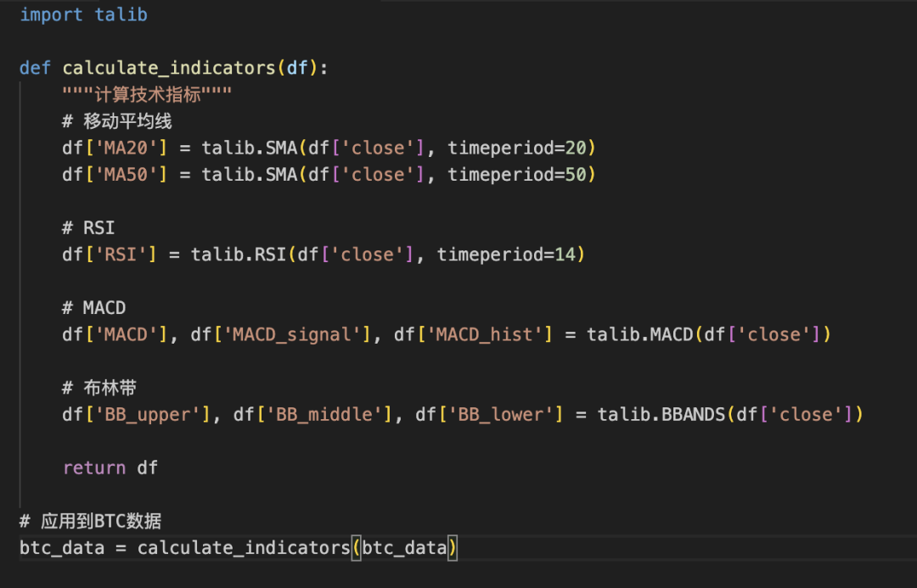This screenshot has height=588, width=917.
Task: Click the comment '# 移动平均线'
Action: [117, 121]
